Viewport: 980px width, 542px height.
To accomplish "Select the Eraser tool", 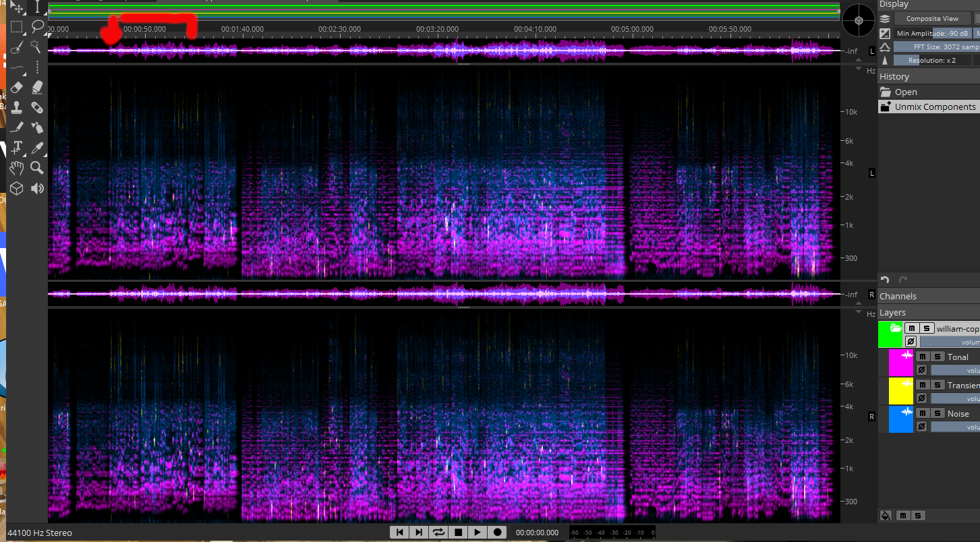I will (x=17, y=88).
